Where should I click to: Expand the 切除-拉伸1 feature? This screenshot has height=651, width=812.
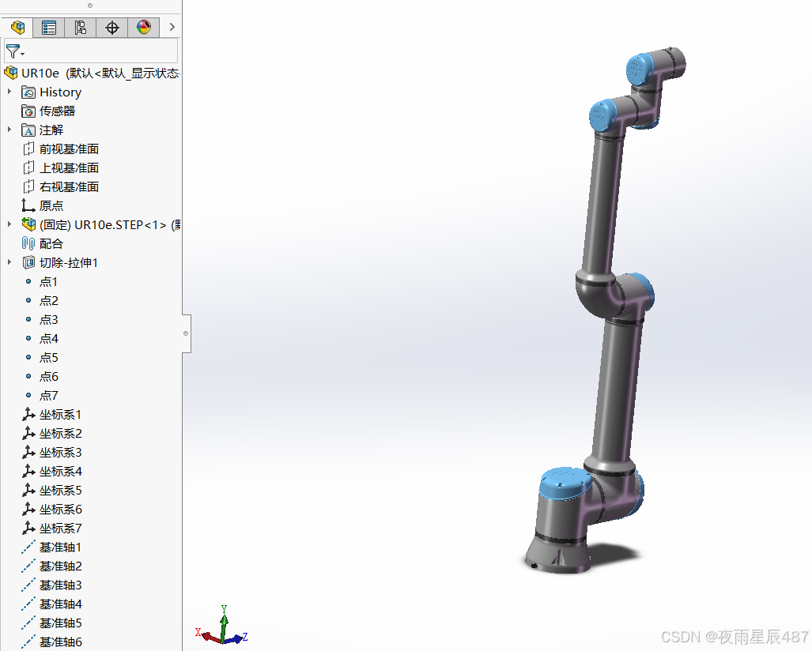coord(9,262)
